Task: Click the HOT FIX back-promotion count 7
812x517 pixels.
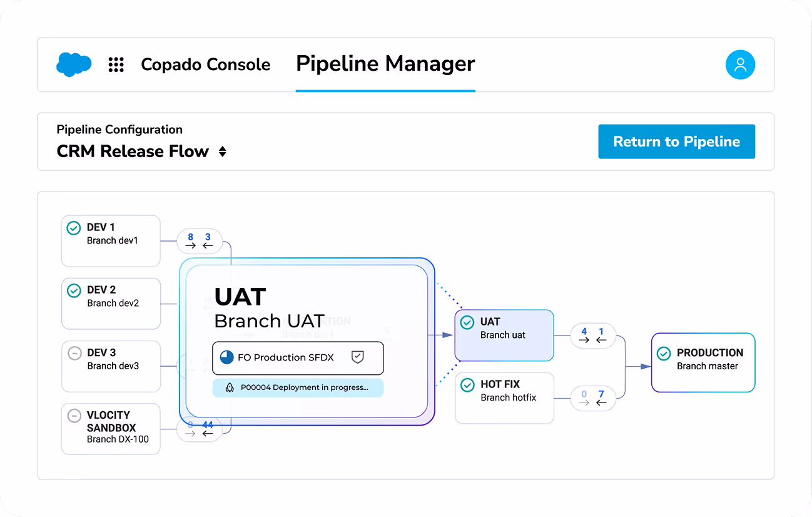Action: pos(601,394)
